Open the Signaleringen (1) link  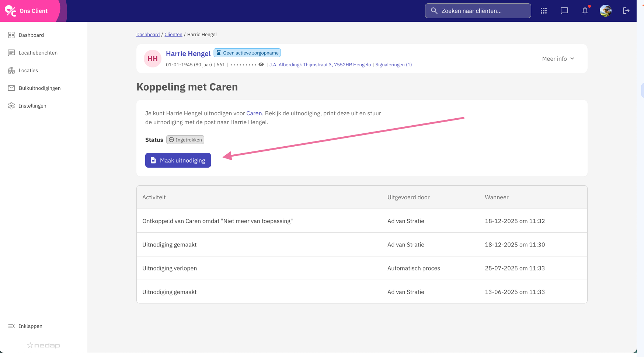(394, 65)
